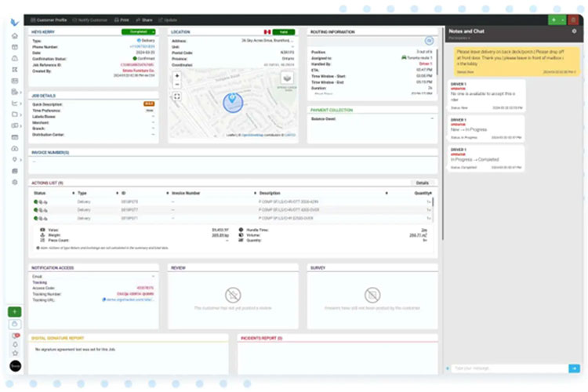
Task: Open the Tracking URL link
Action: (x=129, y=299)
